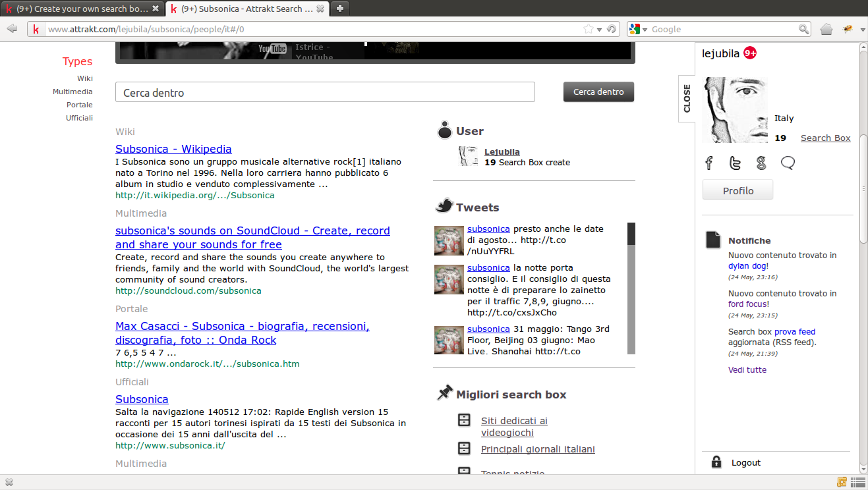Click the Logout link
The width and height of the screenshot is (868, 490).
[746, 462]
